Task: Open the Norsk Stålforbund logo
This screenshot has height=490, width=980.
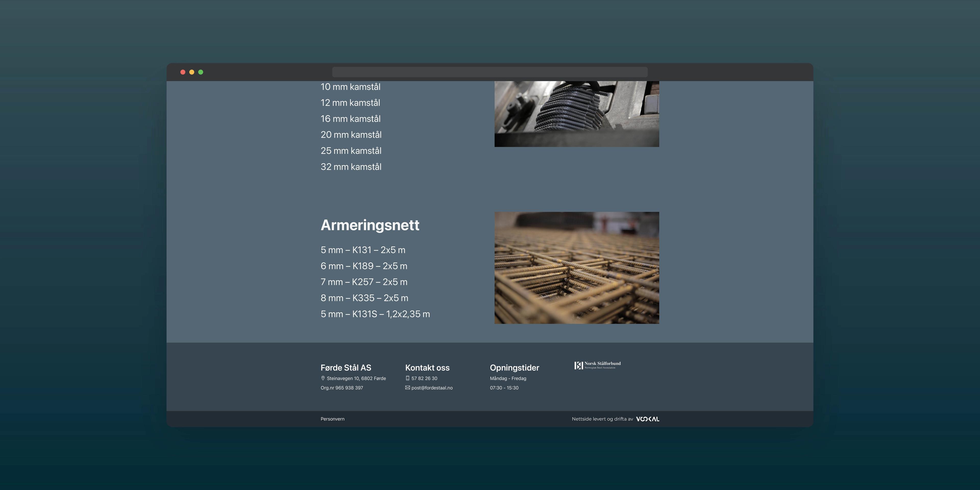Action: [597, 365]
